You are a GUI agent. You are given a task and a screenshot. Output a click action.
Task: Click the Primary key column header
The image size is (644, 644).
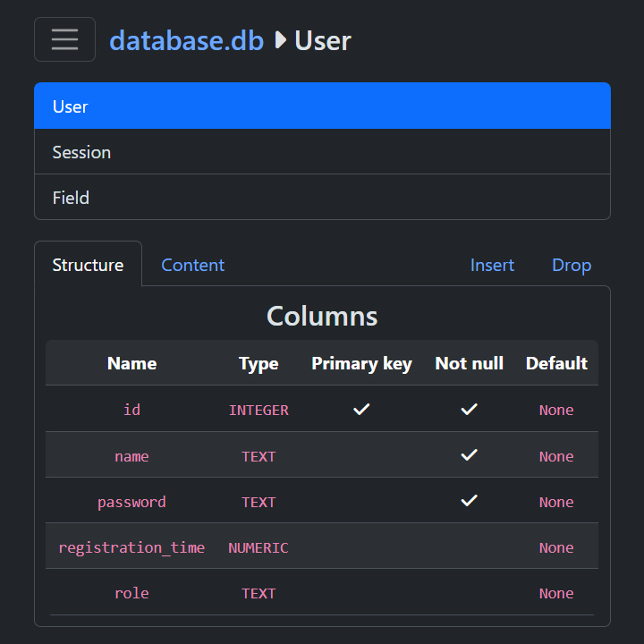coord(362,363)
